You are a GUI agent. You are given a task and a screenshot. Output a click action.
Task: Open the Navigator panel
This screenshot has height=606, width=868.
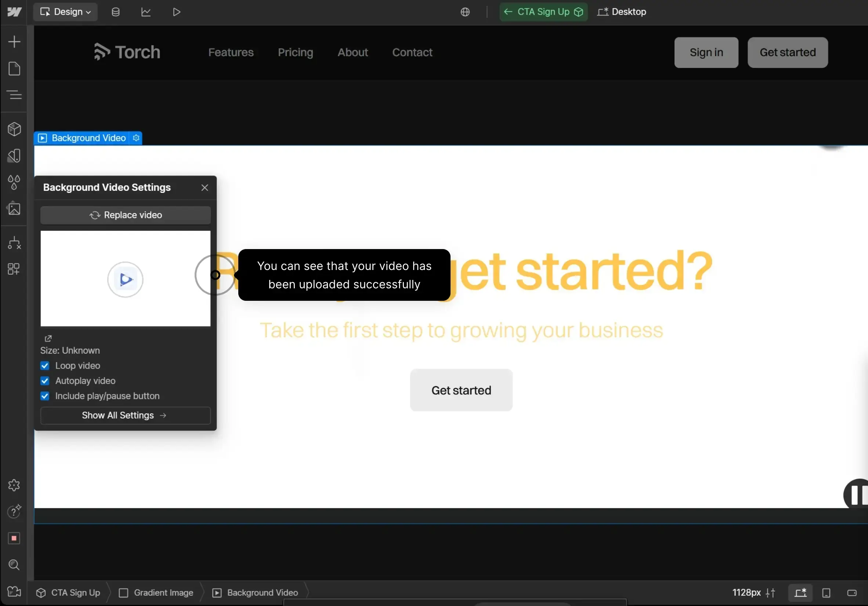14,95
